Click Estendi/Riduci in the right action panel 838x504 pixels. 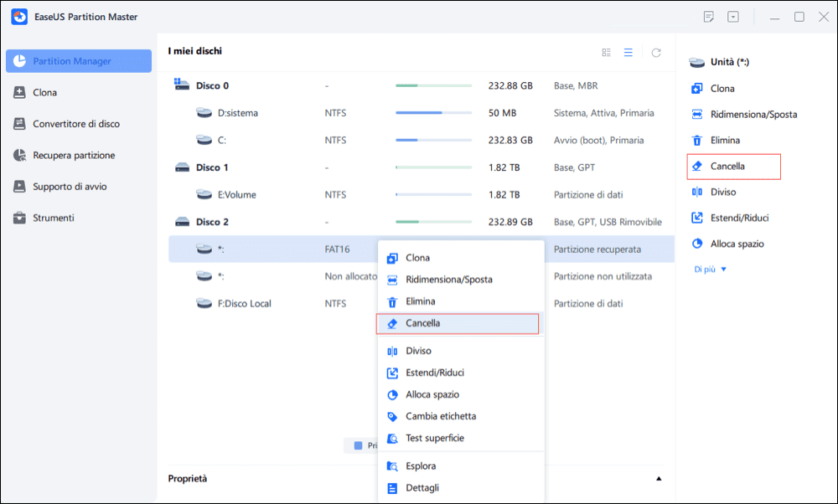pos(730,218)
